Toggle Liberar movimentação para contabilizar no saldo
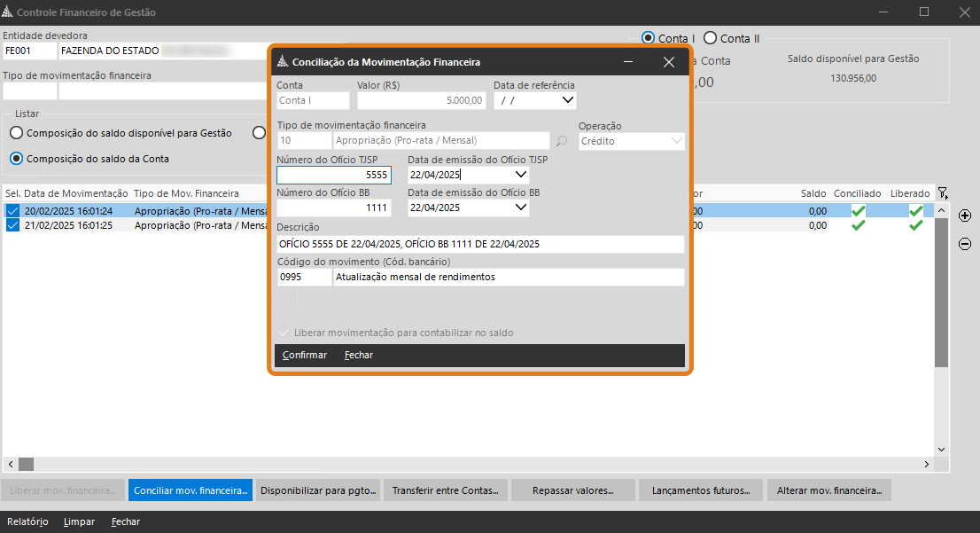Viewport: 980px width, 533px height. 284,333
